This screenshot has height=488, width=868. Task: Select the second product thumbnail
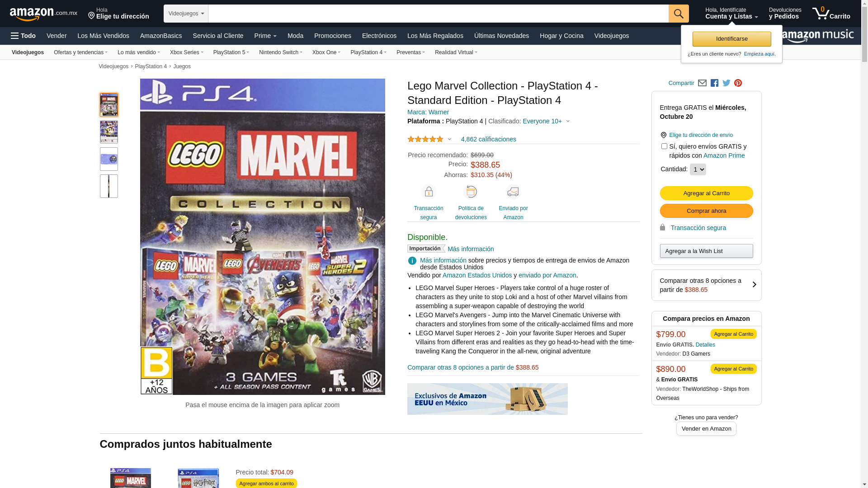109,132
